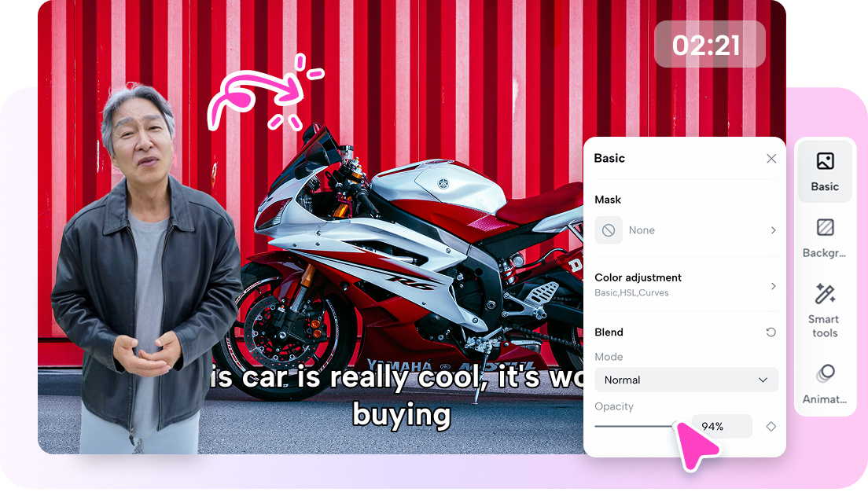Open the Background tab in sidebar
Viewport: 868px width, 492px height.
824,238
